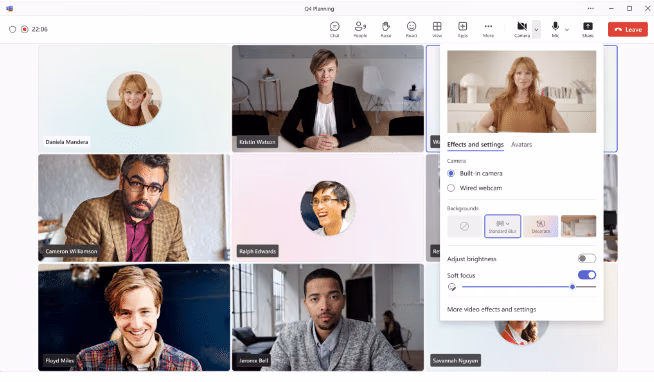Click the Daniela Mandera name label
The image size is (654, 382).
(x=67, y=142)
